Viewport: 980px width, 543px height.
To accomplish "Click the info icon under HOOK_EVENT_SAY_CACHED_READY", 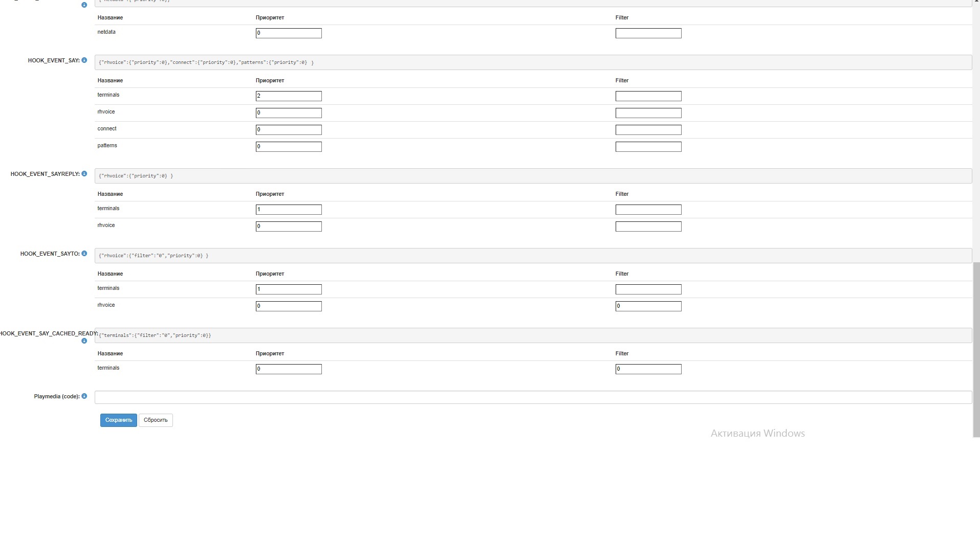I will (84, 341).
